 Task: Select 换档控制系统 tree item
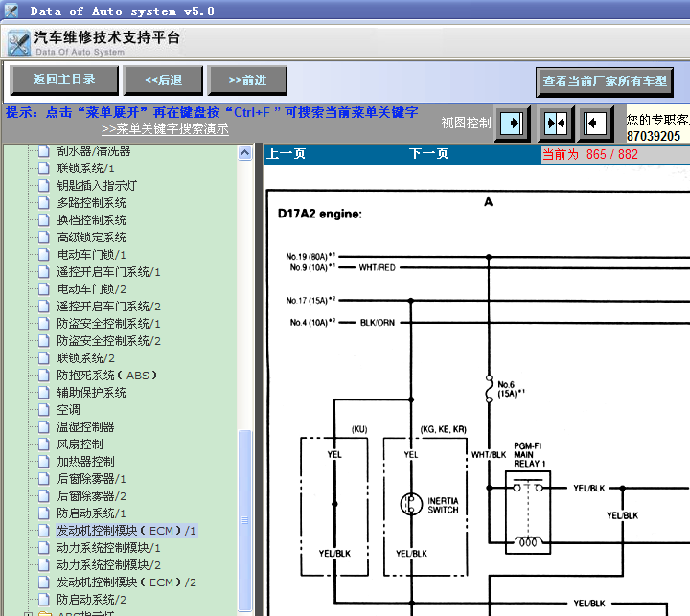tap(92, 220)
